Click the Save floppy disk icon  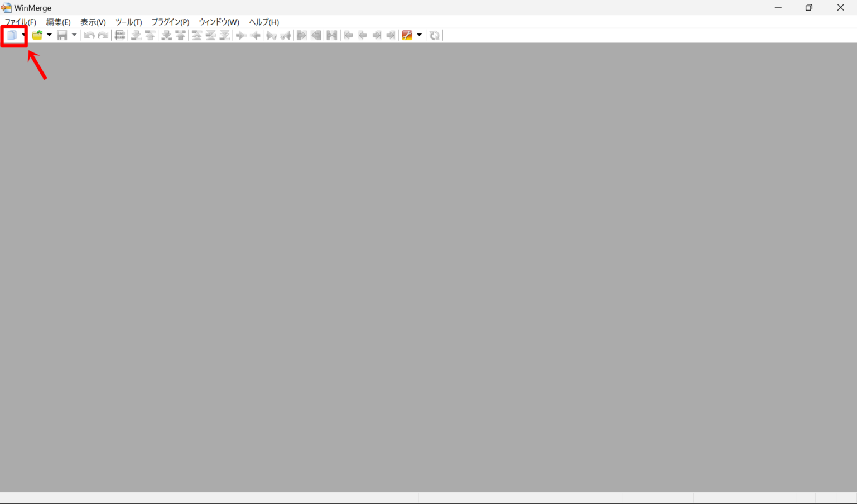pos(62,36)
